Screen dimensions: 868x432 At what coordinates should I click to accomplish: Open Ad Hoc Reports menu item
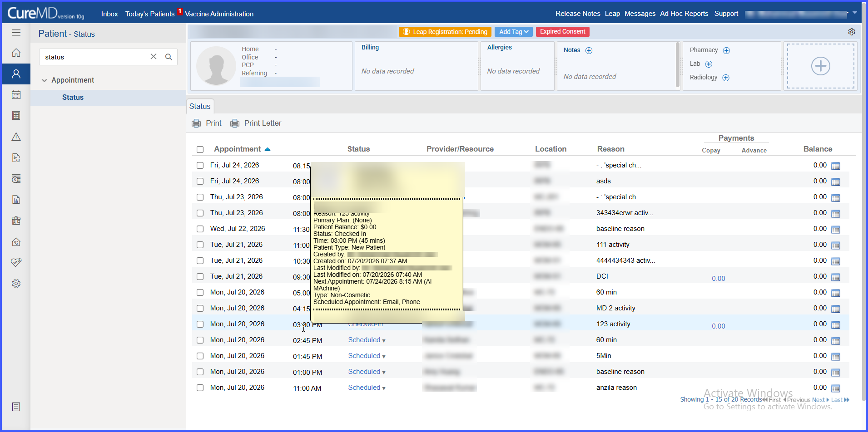click(684, 14)
